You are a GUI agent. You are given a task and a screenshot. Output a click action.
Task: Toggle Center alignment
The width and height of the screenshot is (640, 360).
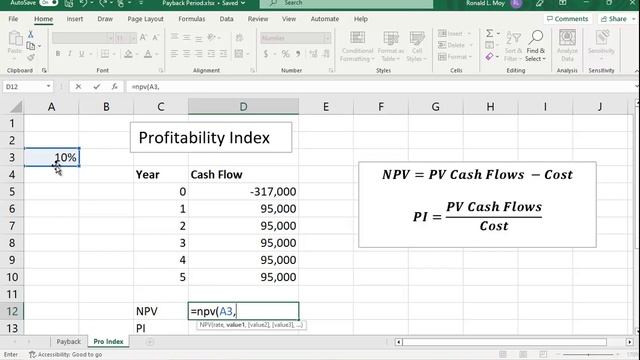pos(187,53)
